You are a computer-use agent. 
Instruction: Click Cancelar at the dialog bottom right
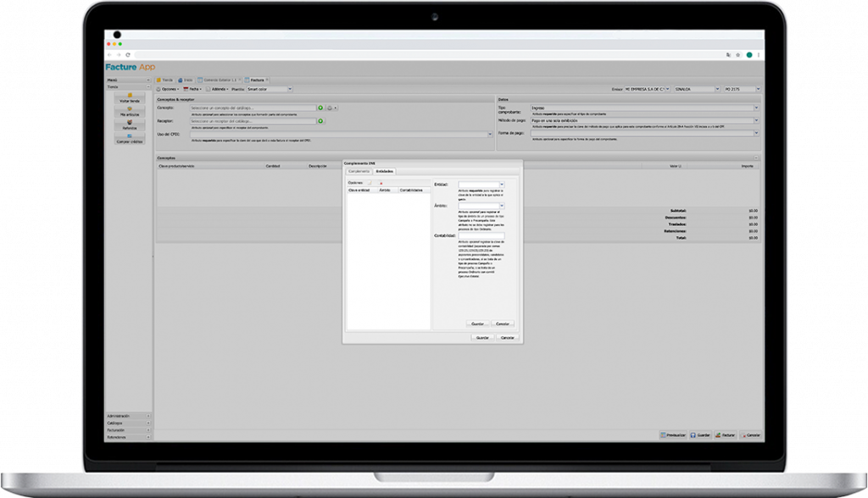pyautogui.click(x=507, y=337)
